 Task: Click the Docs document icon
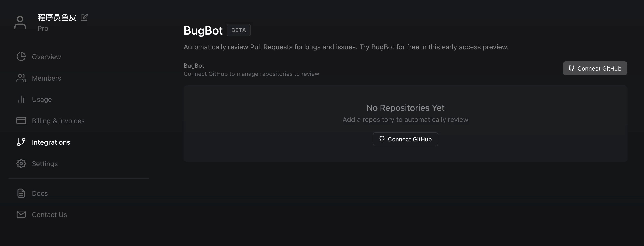[21, 193]
